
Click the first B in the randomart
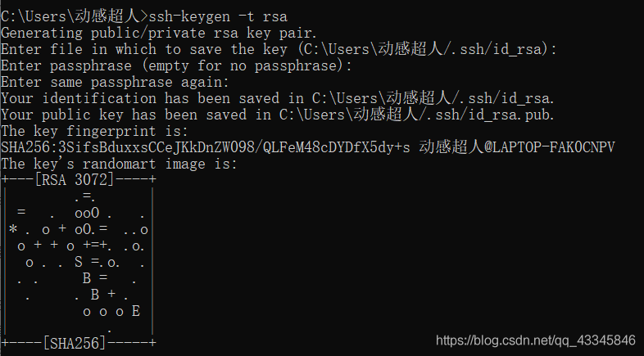(87, 278)
